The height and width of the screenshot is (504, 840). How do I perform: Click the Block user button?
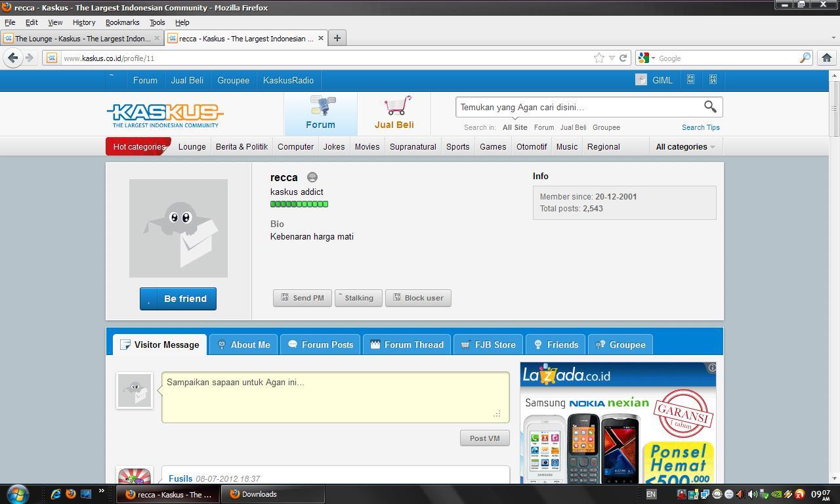[x=418, y=298]
